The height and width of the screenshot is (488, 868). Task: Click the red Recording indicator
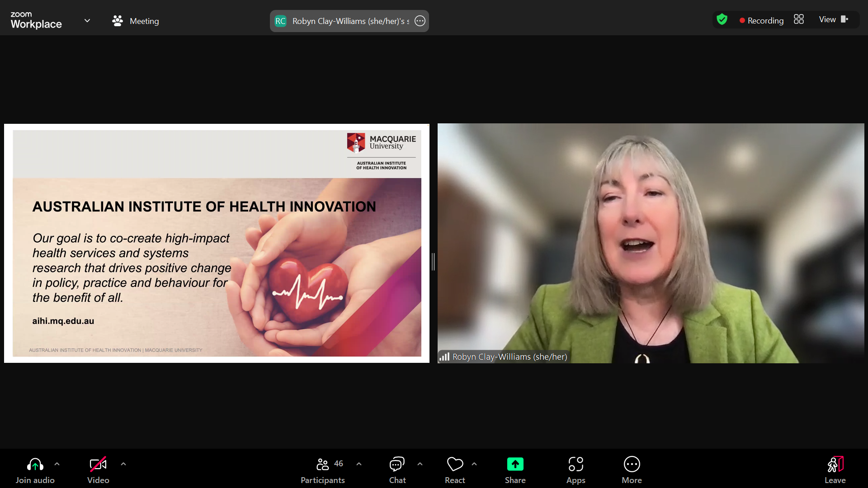[x=761, y=20]
